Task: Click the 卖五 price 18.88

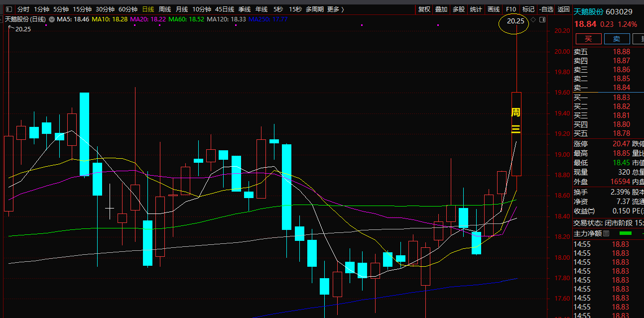Action: (x=621, y=52)
